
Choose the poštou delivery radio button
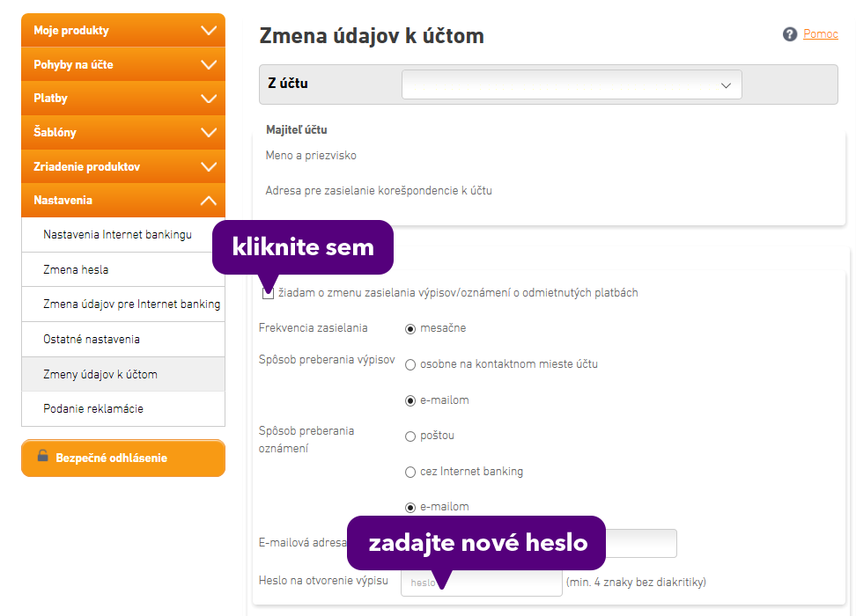click(410, 436)
